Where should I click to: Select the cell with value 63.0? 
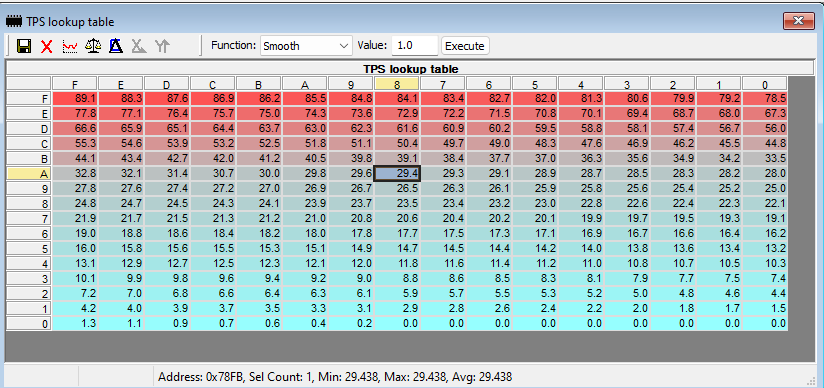click(x=305, y=128)
